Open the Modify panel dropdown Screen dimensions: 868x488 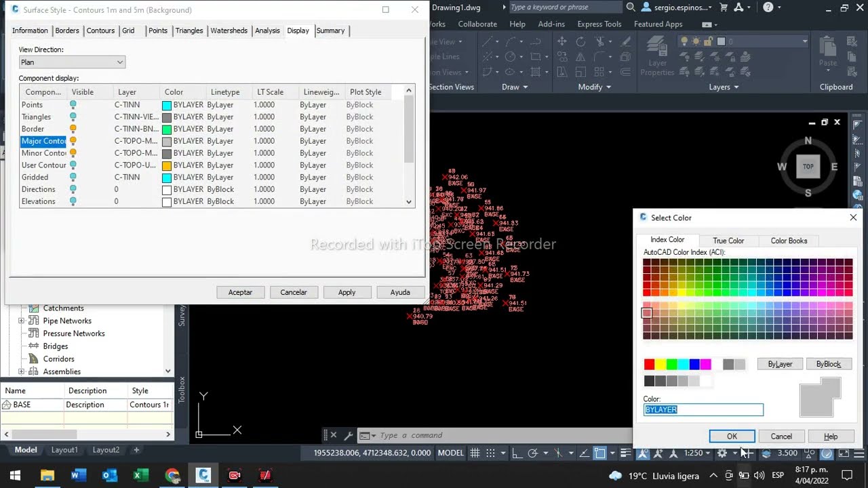(595, 87)
